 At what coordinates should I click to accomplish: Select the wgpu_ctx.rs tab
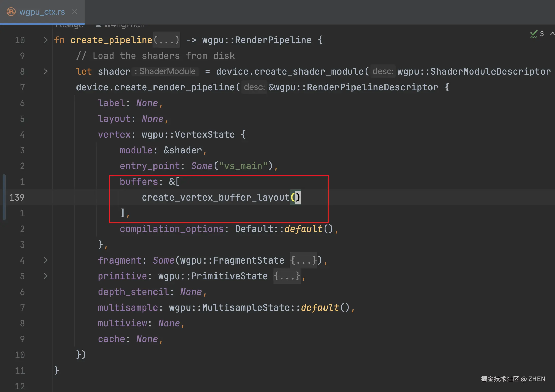click(42, 12)
